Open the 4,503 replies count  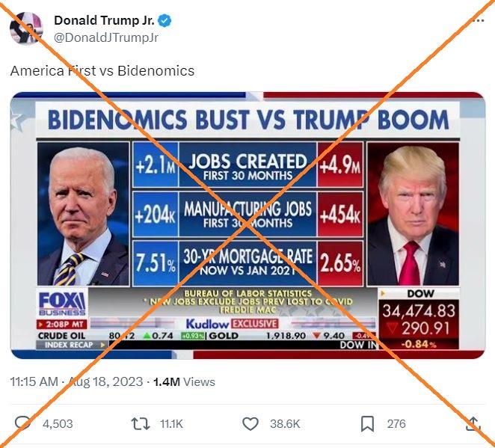tap(58, 423)
